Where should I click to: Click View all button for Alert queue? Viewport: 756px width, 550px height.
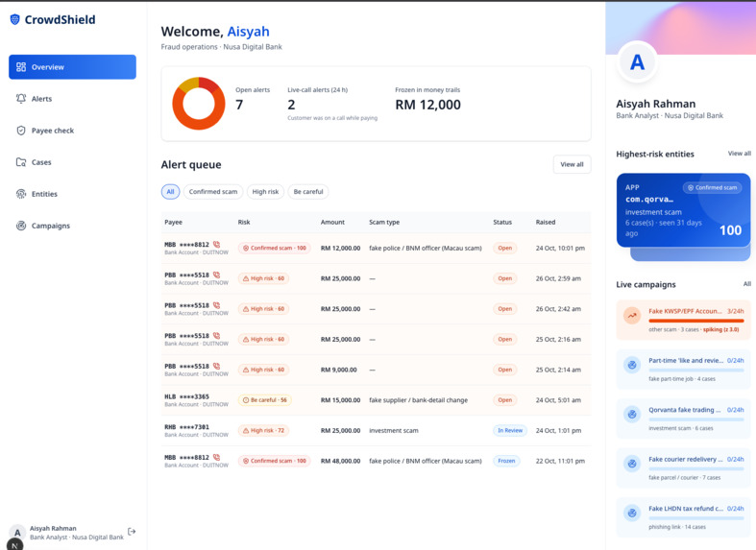point(572,164)
